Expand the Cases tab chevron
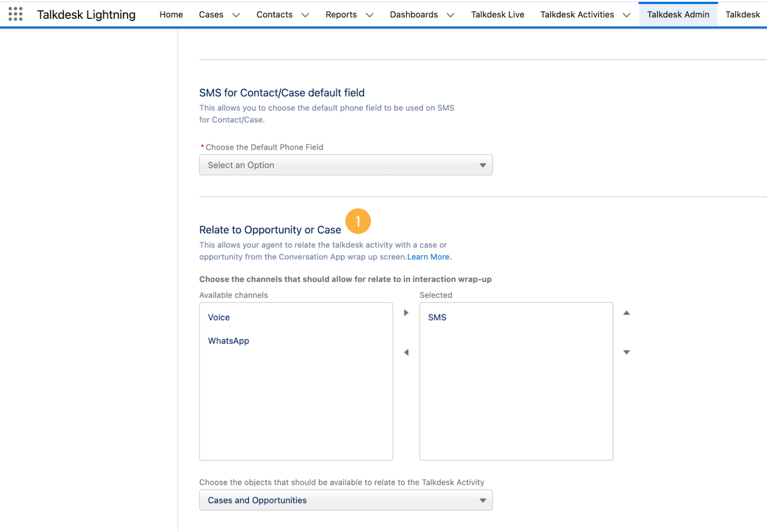767x532 pixels. 236,15
